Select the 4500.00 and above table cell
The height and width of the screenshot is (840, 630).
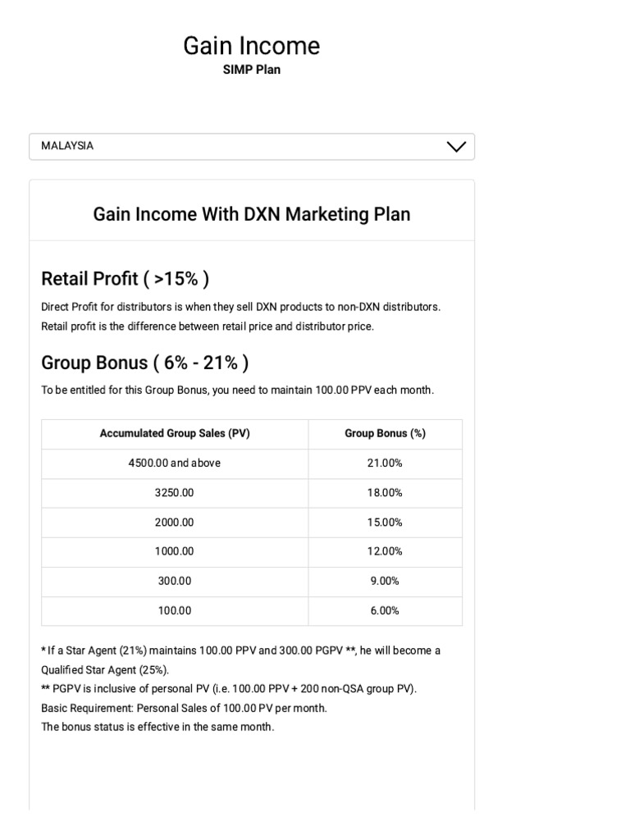(175, 463)
